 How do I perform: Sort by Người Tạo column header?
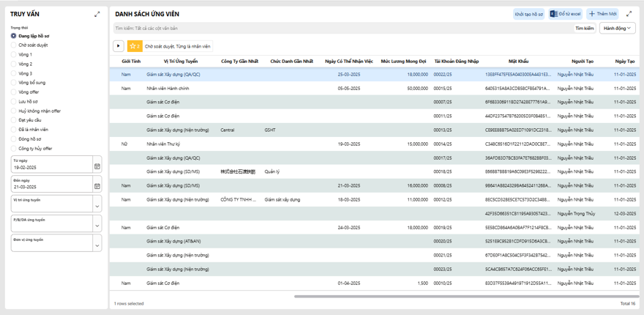click(583, 62)
